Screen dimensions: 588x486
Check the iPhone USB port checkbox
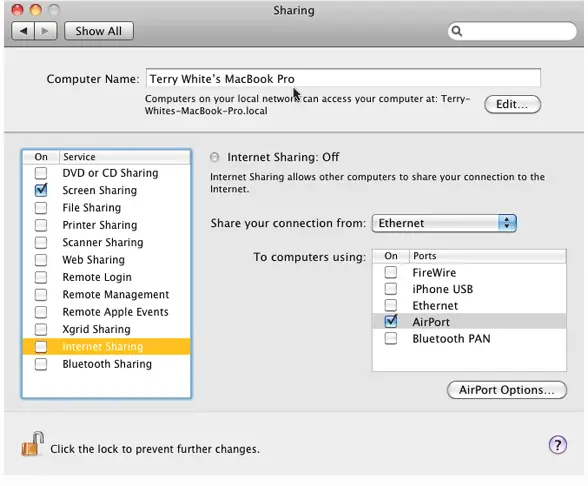pyautogui.click(x=391, y=288)
